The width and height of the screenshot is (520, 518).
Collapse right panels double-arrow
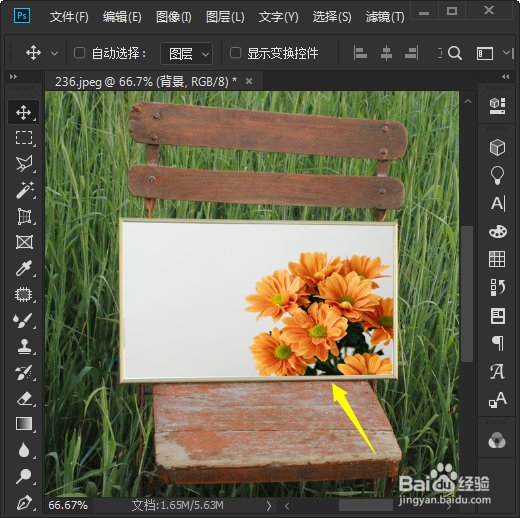[x=506, y=77]
